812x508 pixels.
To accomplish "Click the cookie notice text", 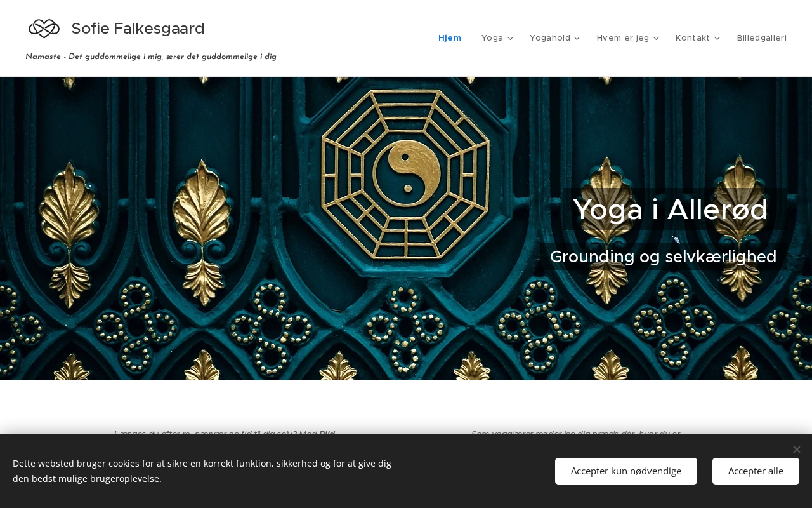I will coord(202,471).
